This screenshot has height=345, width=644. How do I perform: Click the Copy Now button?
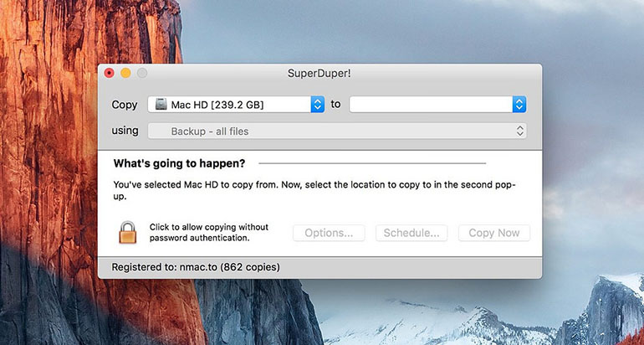[494, 233]
